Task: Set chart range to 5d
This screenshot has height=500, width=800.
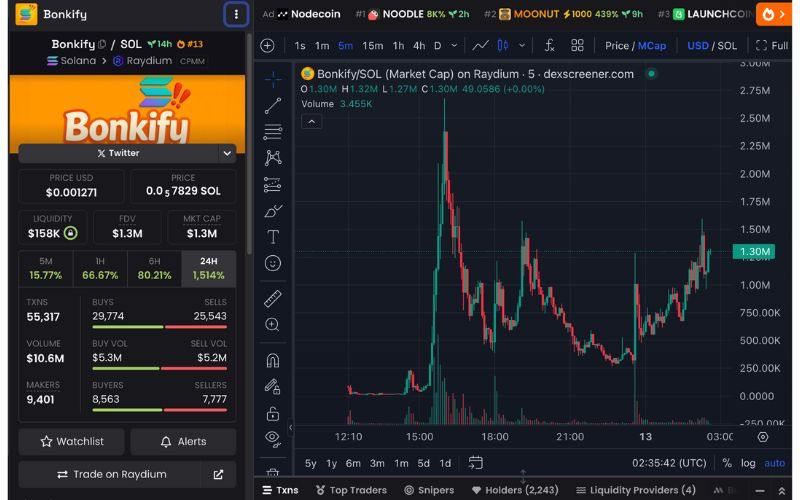Action: pos(423,463)
